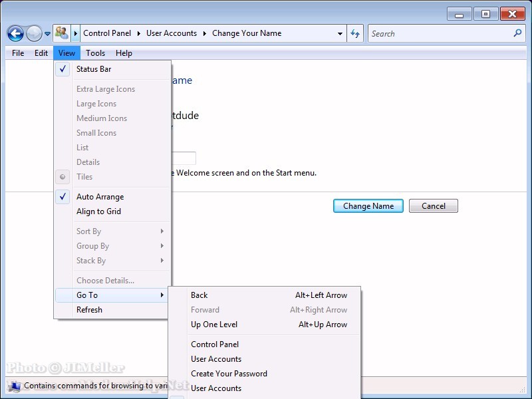Choose Up One Level
Screen dimensions: 532x399
[264, 325]
